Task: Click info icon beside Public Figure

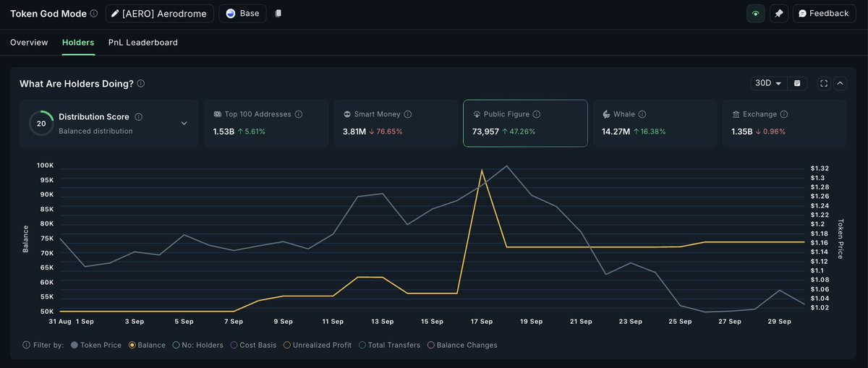Action: 536,114
